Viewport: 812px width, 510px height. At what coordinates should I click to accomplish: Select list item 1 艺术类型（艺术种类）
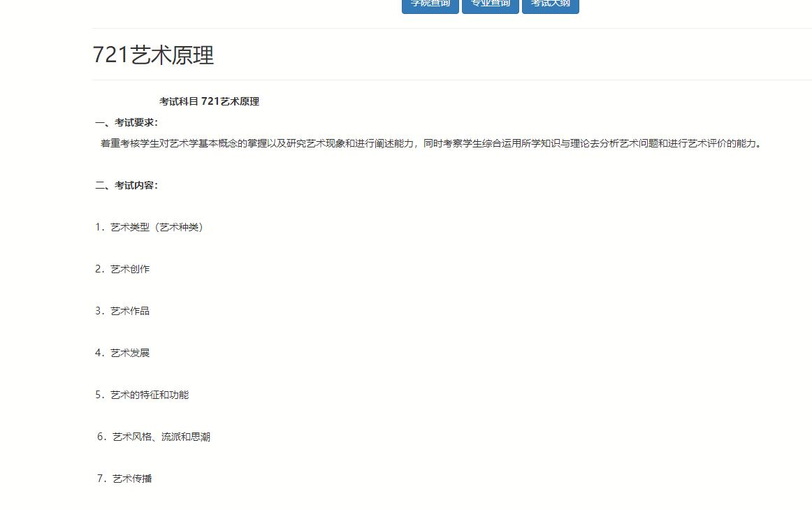tap(150, 227)
